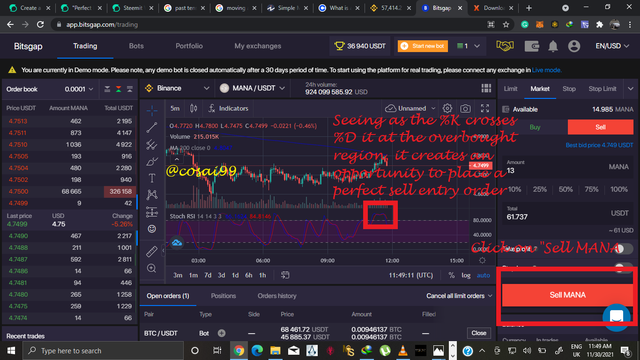The image size is (640, 360).
Task: Set amount to 25% of balance
Action: [540, 189]
